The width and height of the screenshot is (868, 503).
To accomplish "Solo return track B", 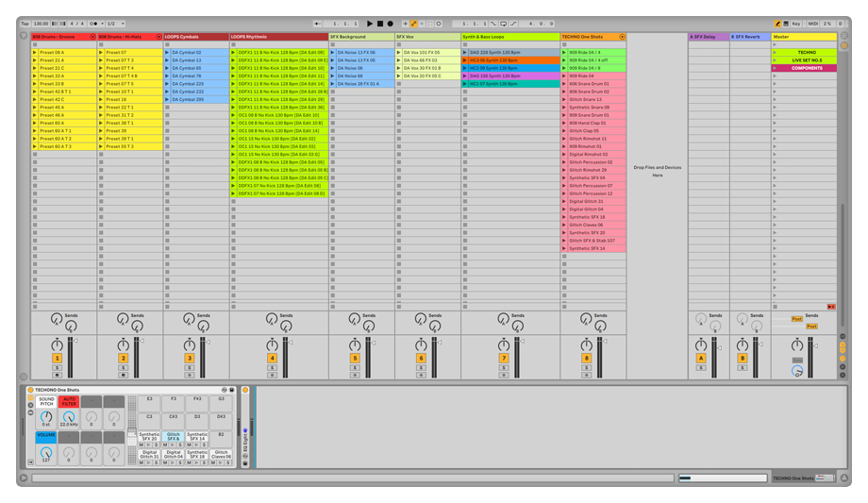I will (743, 368).
